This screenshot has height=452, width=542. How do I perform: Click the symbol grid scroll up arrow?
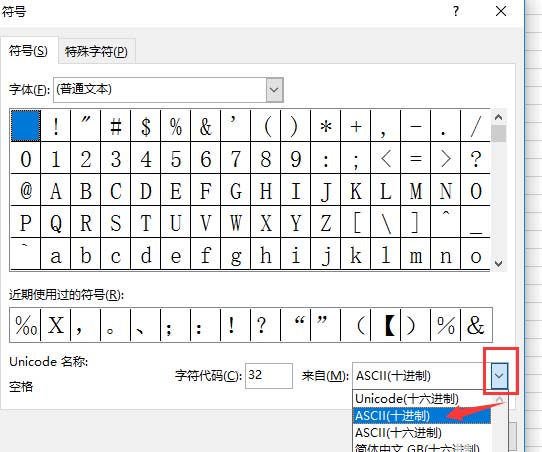[498, 117]
